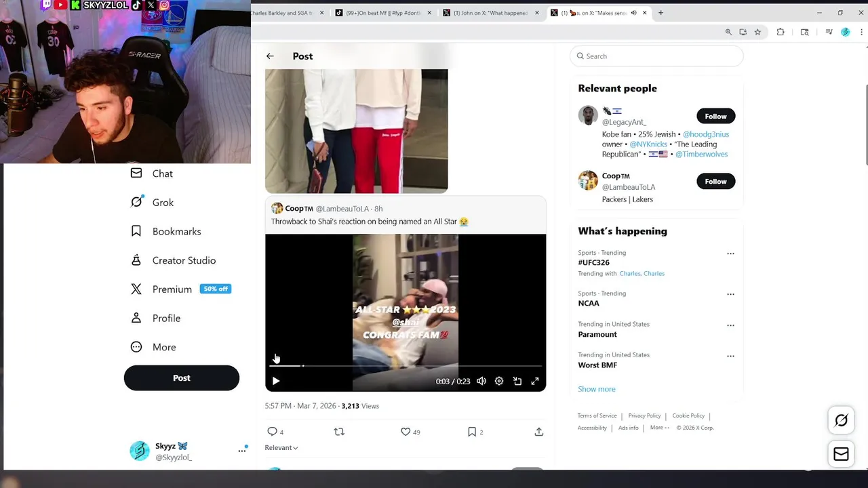Reply to the post via comment icon

coord(272,432)
